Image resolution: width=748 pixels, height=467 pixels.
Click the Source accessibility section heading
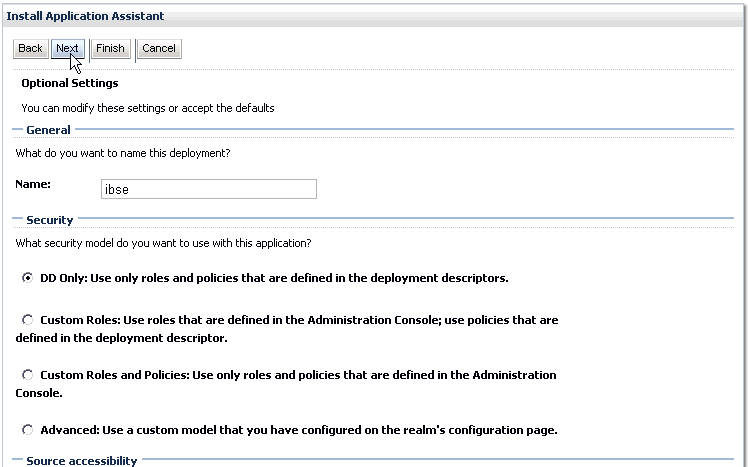pos(82,461)
